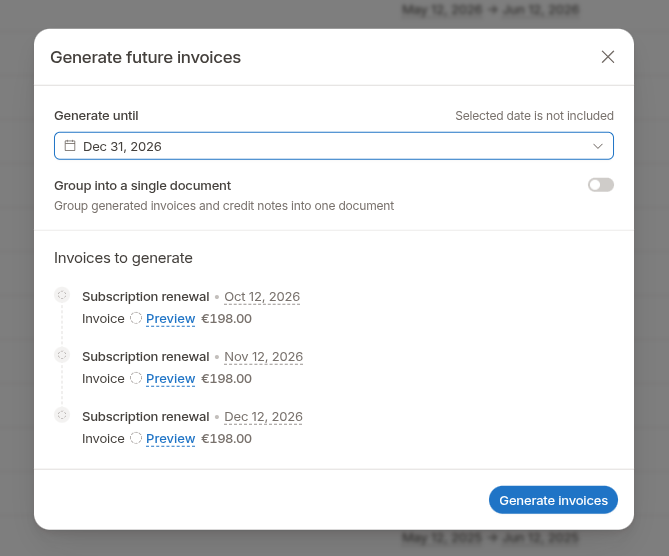Toggle Group into a single document switch
Screen dimensions: 669x556
(x=601, y=185)
